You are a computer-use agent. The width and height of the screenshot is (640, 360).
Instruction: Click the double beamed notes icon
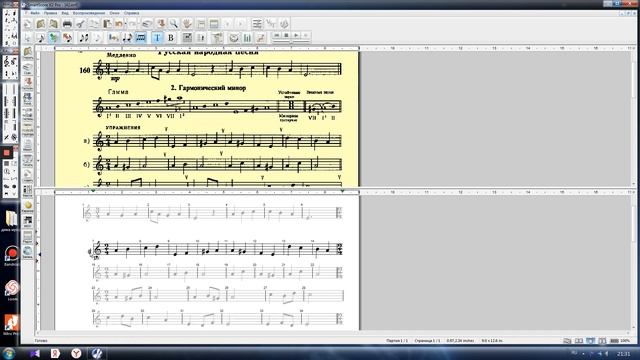pos(84,38)
